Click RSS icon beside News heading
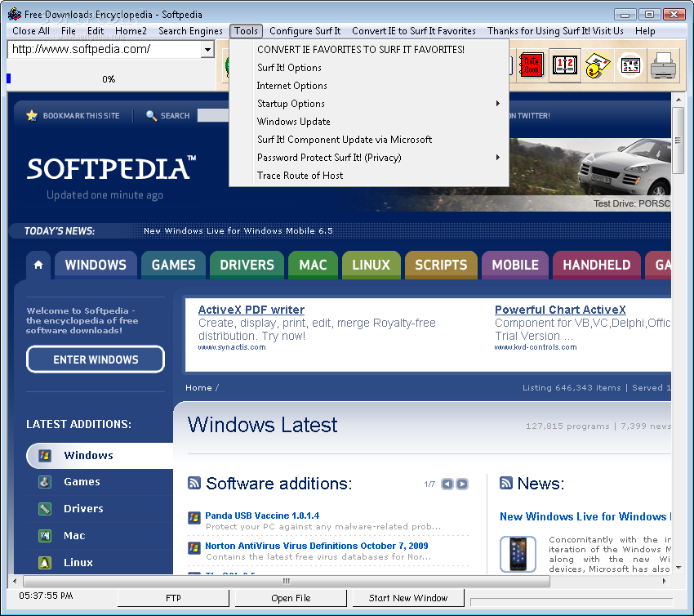This screenshot has height=616, width=694. 506,483
